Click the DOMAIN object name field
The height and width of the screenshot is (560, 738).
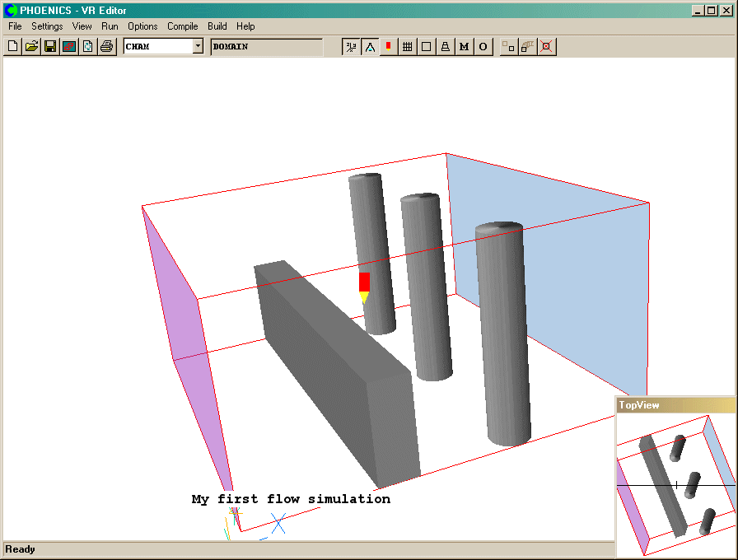pos(266,47)
